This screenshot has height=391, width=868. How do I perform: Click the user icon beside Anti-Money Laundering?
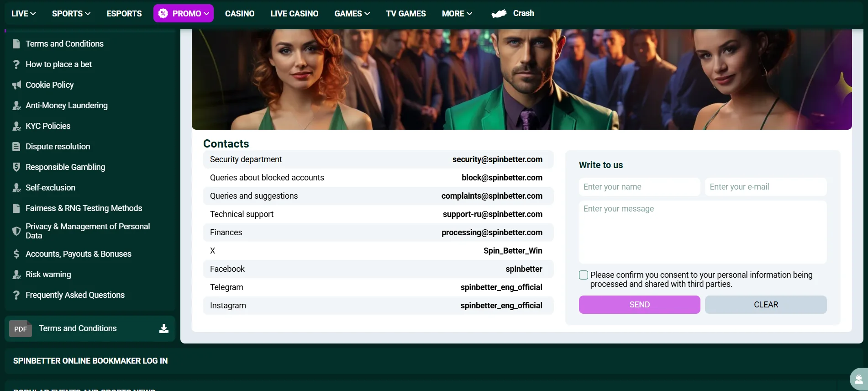point(16,106)
